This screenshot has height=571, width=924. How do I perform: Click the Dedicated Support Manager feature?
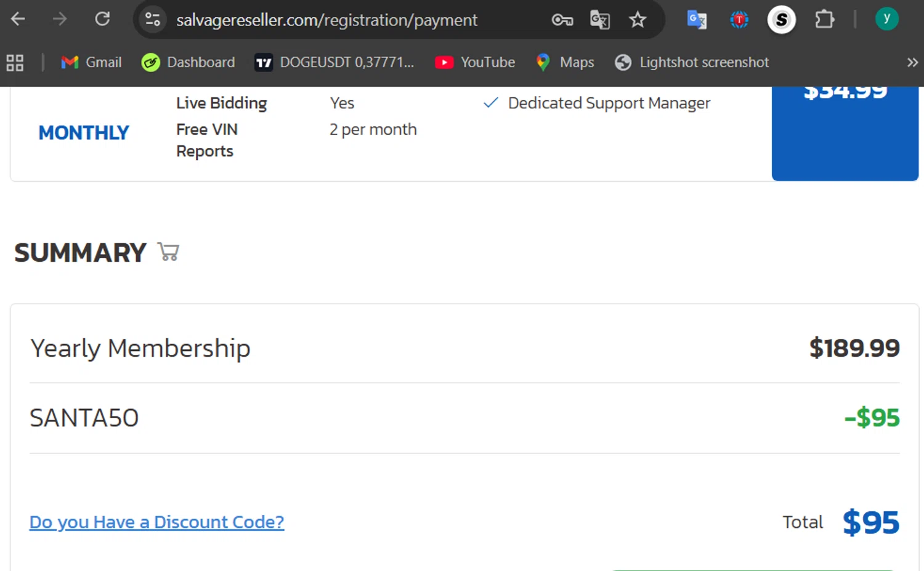point(609,103)
